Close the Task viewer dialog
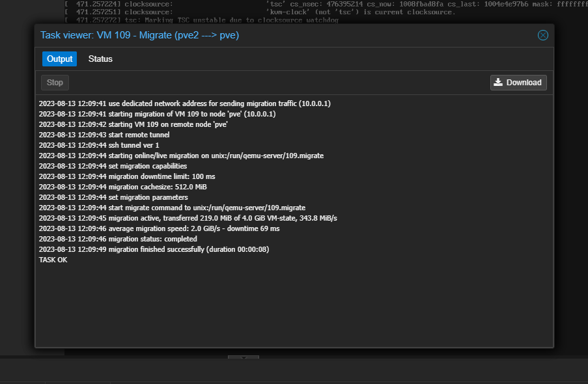The height and width of the screenshot is (384, 588). click(x=542, y=35)
